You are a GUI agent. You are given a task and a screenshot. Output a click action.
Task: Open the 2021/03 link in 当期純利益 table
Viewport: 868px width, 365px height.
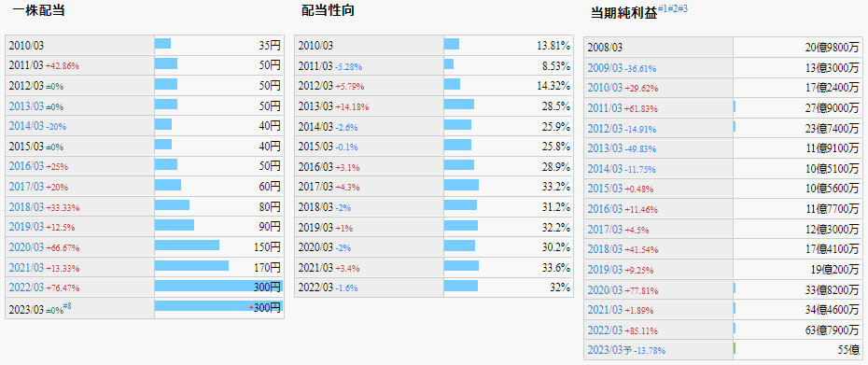(605, 310)
